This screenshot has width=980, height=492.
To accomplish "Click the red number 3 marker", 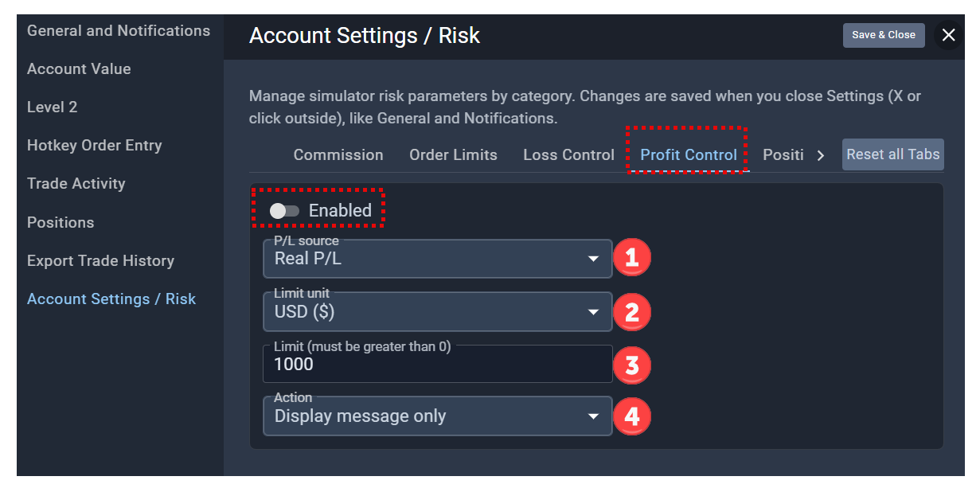I will (x=632, y=365).
